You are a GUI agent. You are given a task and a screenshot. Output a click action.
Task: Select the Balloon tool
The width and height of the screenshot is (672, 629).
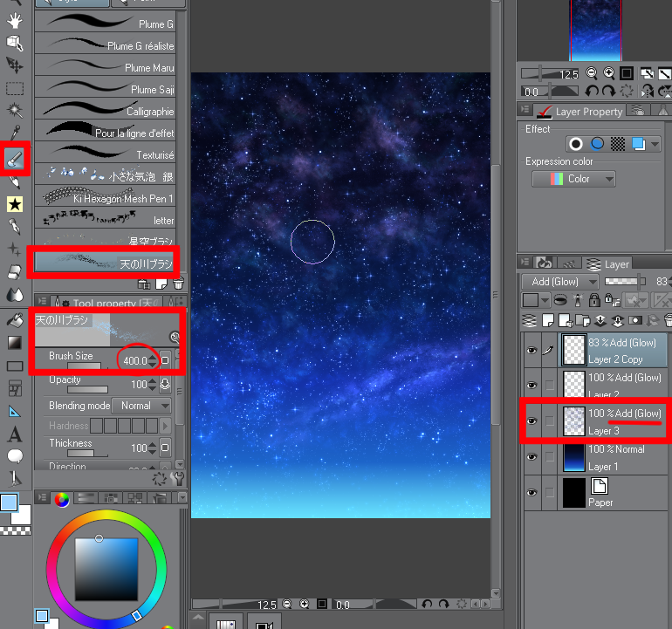15,456
